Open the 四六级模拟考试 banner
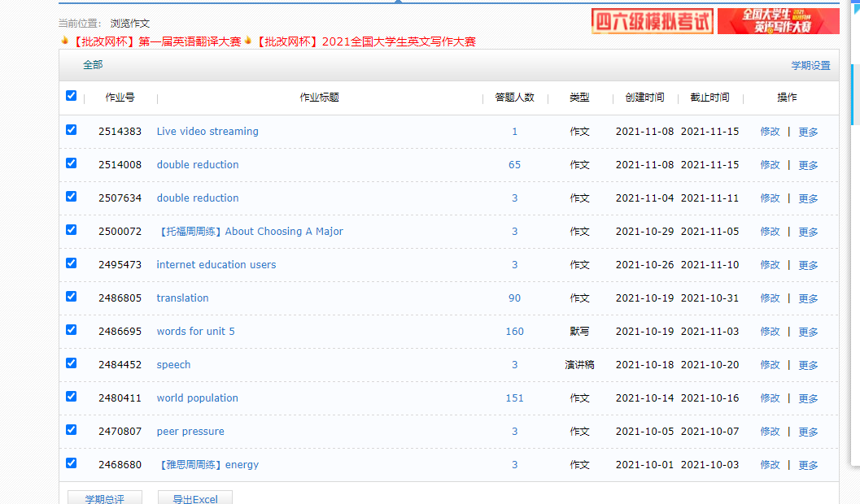This screenshot has height=504, width=860. point(652,21)
